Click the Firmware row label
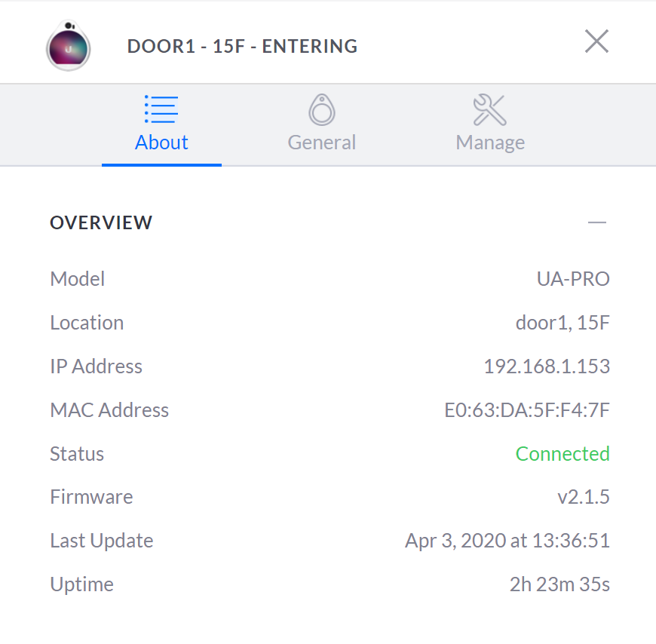The width and height of the screenshot is (656, 644). 92,497
